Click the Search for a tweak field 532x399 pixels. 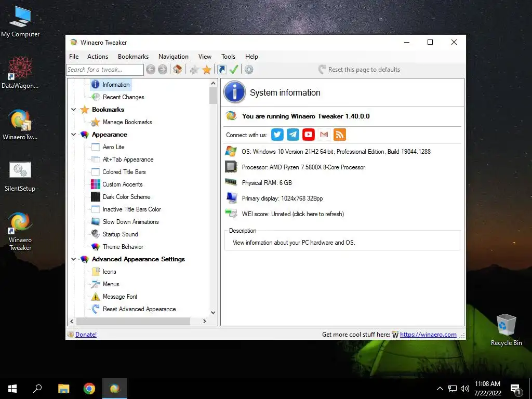[105, 70]
